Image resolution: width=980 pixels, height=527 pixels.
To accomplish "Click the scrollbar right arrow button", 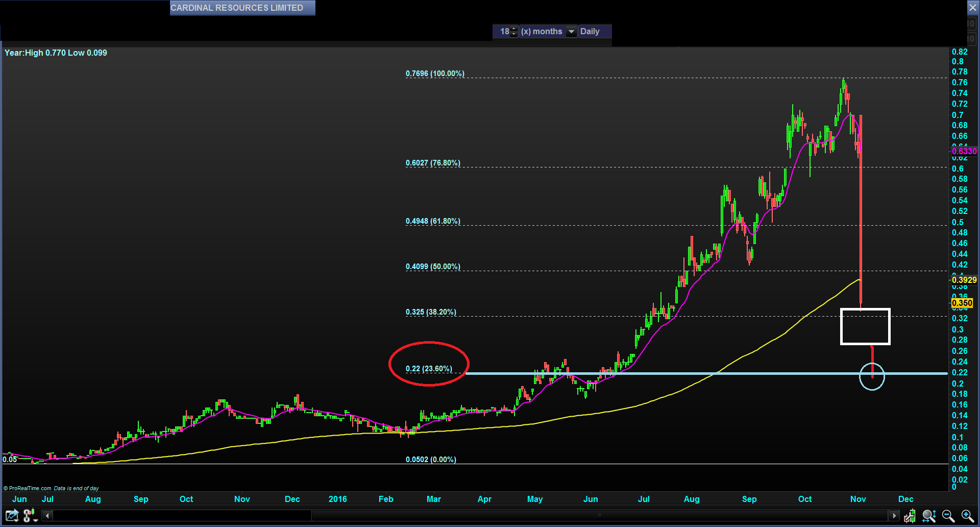I will (x=894, y=516).
